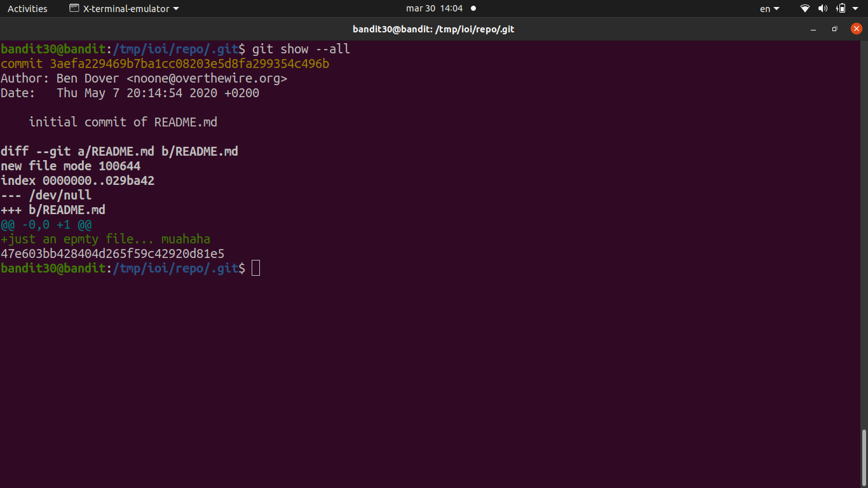Restore the terminal window size
Screen dimensions: 868x488
coord(834,29)
